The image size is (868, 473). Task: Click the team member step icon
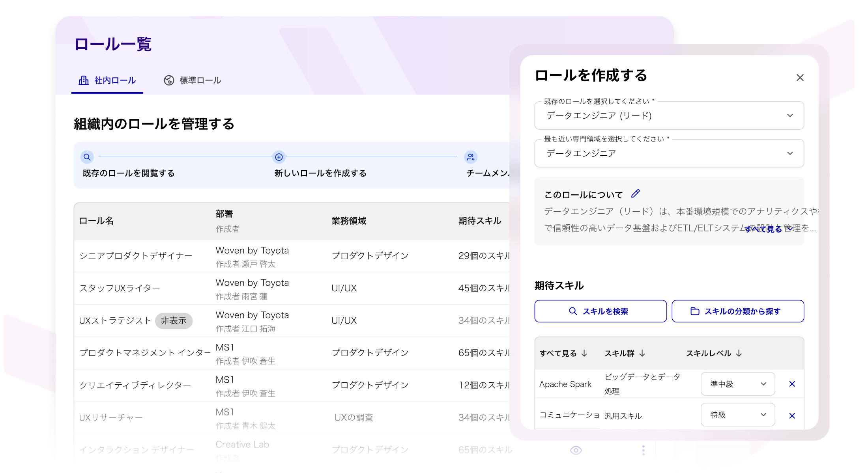[x=471, y=157]
